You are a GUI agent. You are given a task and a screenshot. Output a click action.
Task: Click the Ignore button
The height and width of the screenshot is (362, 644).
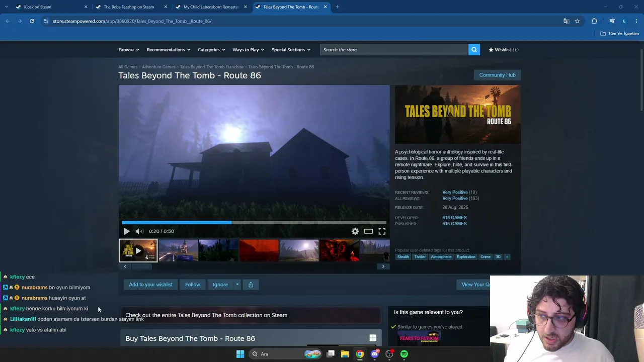pos(220,285)
